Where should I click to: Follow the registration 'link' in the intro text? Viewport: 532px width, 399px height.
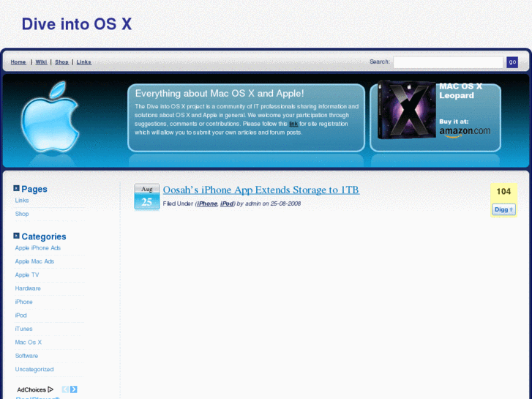tap(293, 124)
